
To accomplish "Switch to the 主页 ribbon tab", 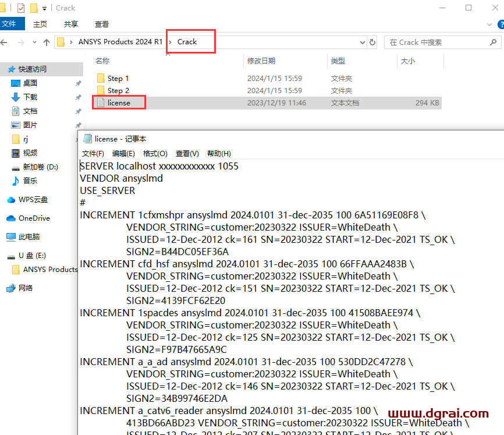I will (40, 24).
